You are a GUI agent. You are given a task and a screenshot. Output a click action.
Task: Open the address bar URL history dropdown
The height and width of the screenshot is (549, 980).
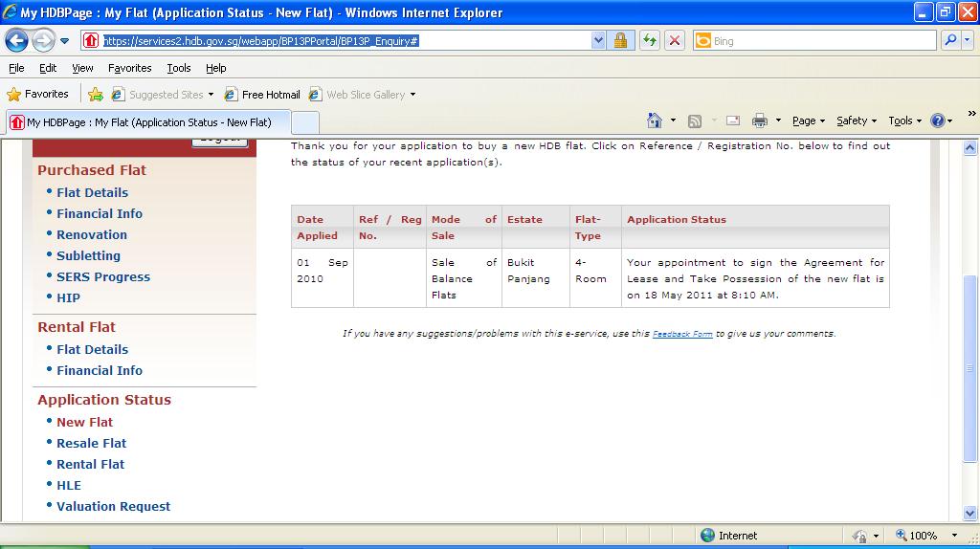pyautogui.click(x=598, y=41)
